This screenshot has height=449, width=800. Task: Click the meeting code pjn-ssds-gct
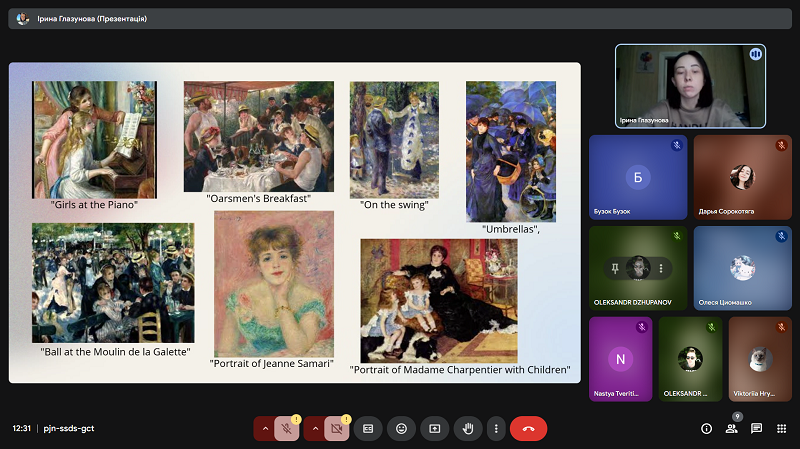(69, 429)
